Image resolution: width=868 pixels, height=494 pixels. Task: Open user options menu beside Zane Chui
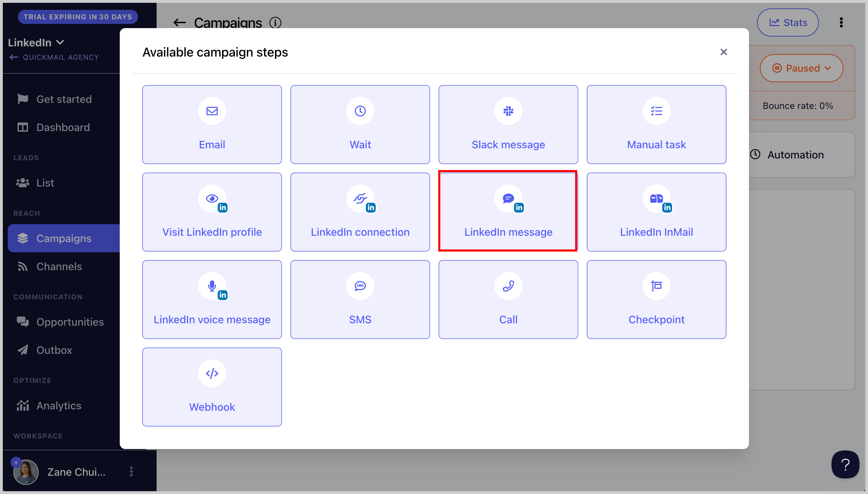coord(131,472)
